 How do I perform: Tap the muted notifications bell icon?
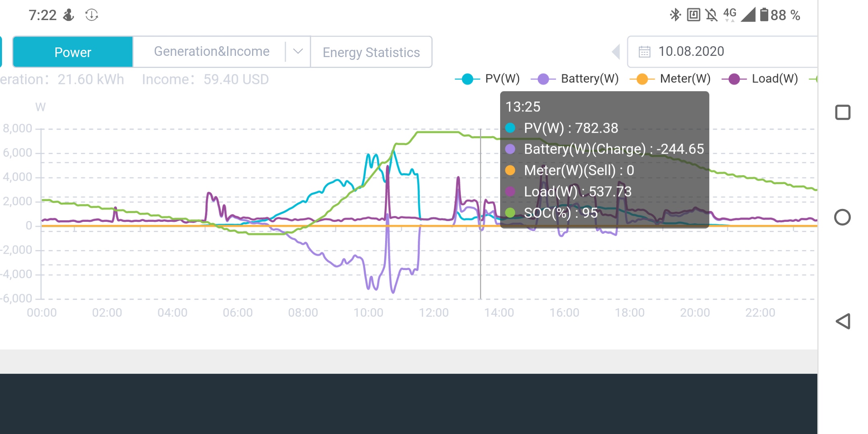711,15
